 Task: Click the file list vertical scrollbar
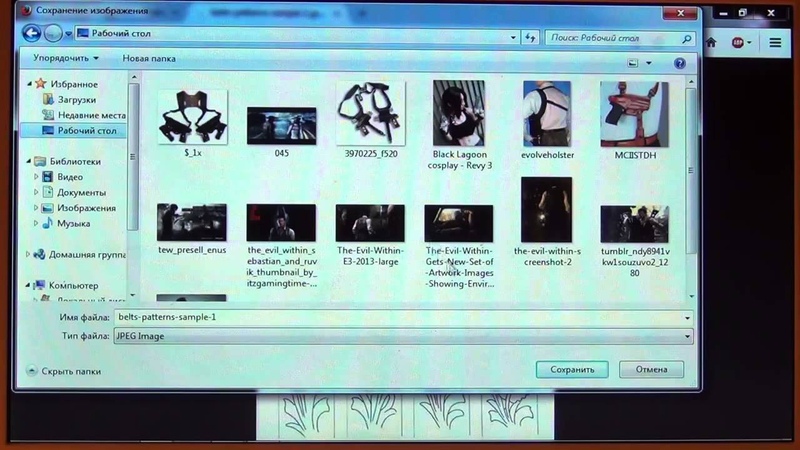tap(691, 171)
